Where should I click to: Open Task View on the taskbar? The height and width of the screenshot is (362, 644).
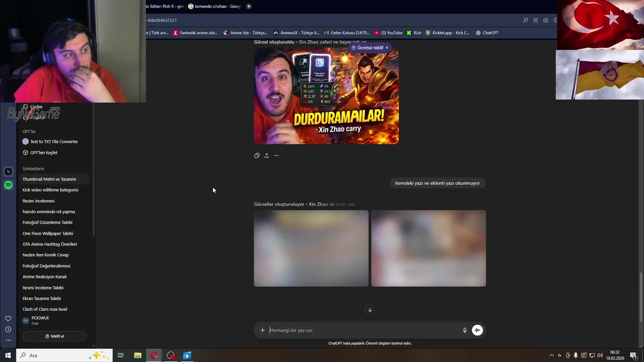(x=121, y=355)
